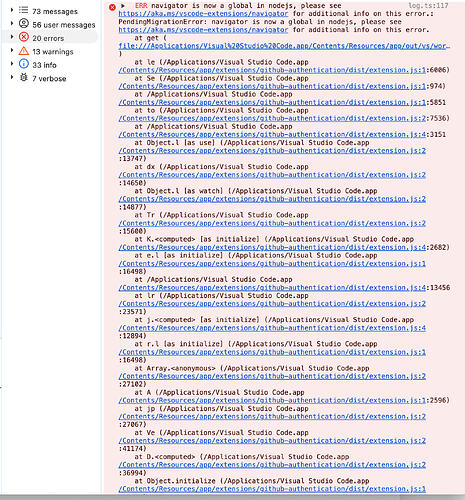Open link for 'j.<computed> [as initialize]' frame
This screenshot has width=465, height=500.
[272, 328]
